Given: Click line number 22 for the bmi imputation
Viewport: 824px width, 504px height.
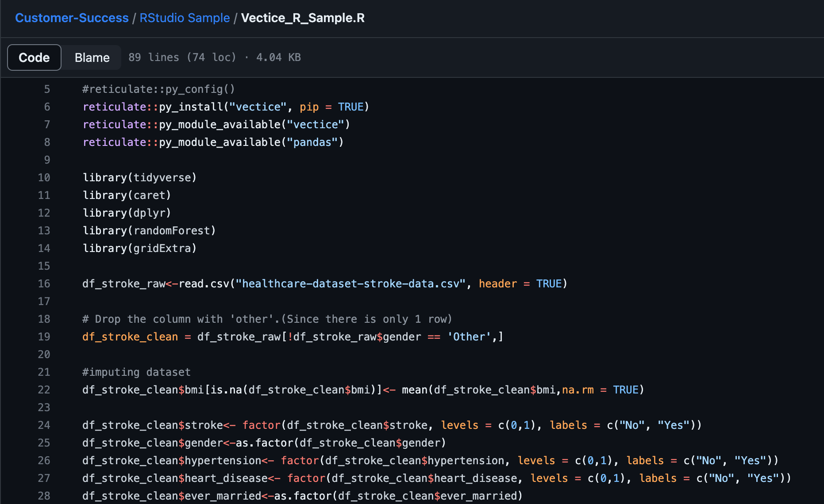Looking at the screenshot, I should 44,390.
